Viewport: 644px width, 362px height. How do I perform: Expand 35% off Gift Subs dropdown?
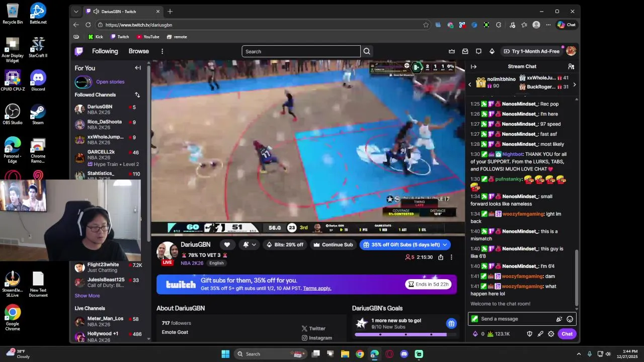[445, 245]
